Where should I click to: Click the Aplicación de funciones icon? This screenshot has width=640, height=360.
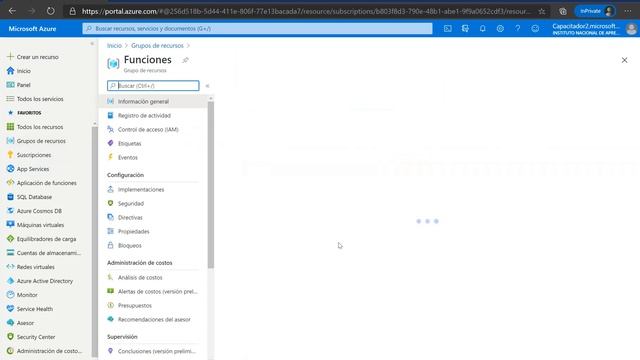click(x=10, y=182)
